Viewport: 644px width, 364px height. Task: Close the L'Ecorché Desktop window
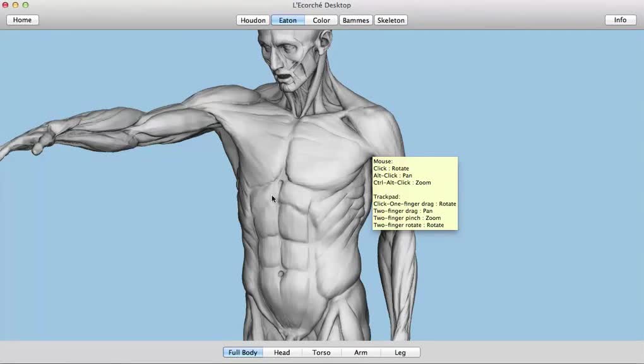pyautogui.click(x=5, y=5)
